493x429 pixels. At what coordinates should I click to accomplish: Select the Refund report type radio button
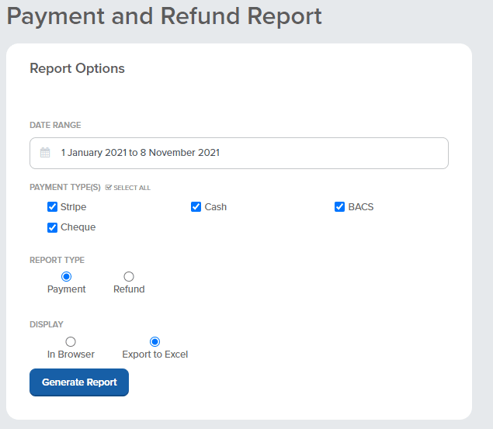[x=129, y=276]
